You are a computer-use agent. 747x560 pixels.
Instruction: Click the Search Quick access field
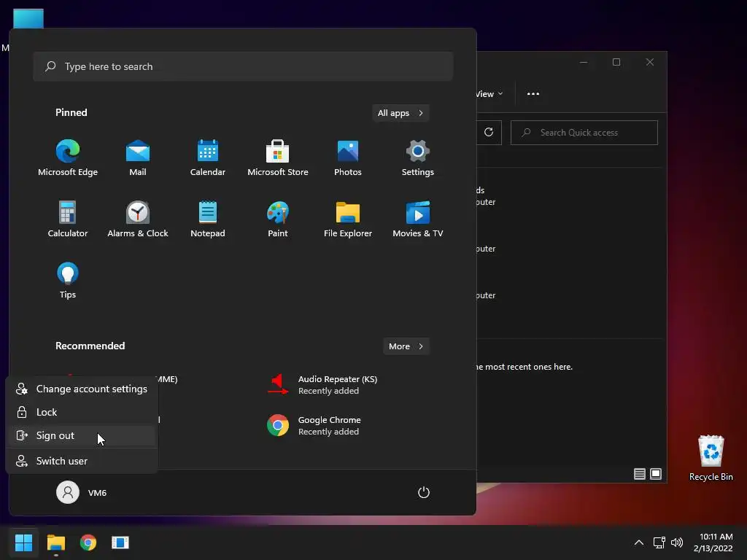click(x=584, y=133)
